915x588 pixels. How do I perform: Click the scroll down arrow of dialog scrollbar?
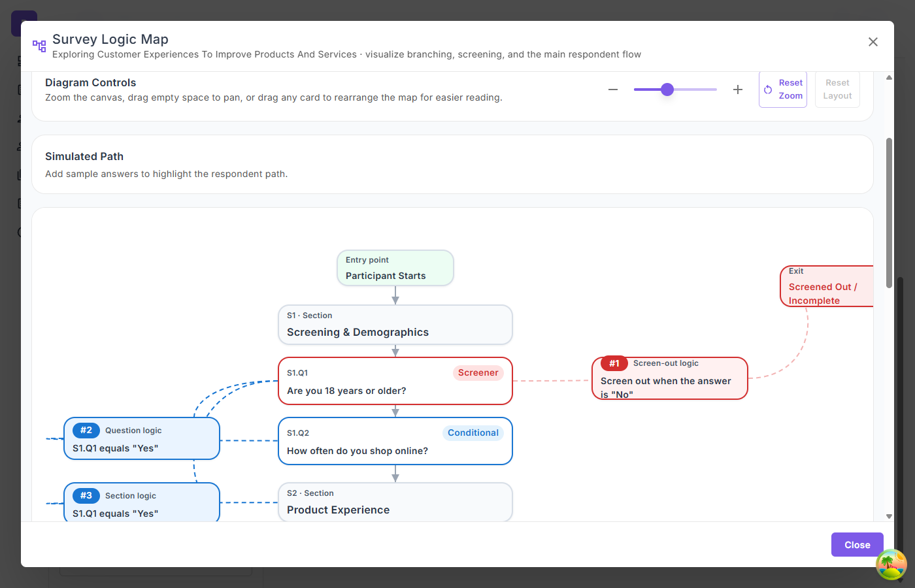click(889, 516)
